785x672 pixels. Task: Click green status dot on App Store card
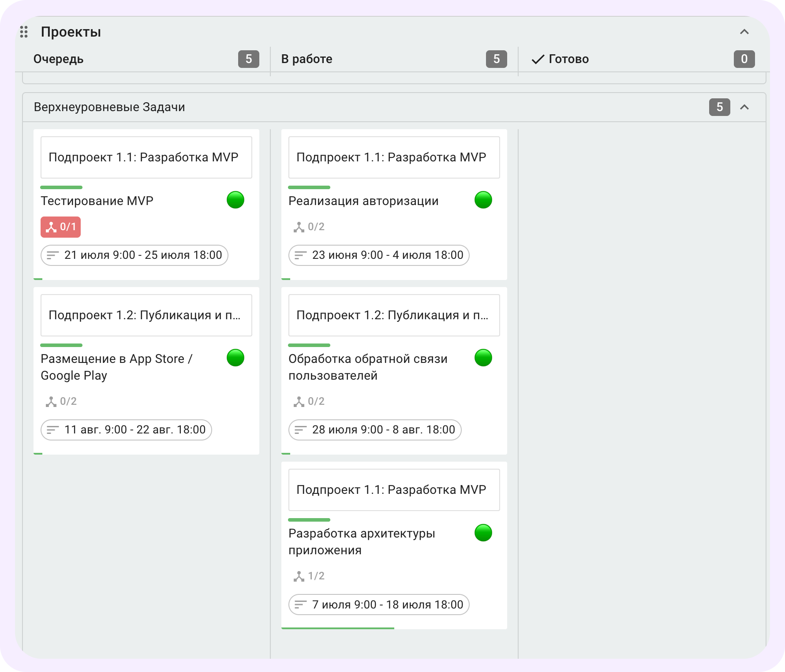point(235,358)
